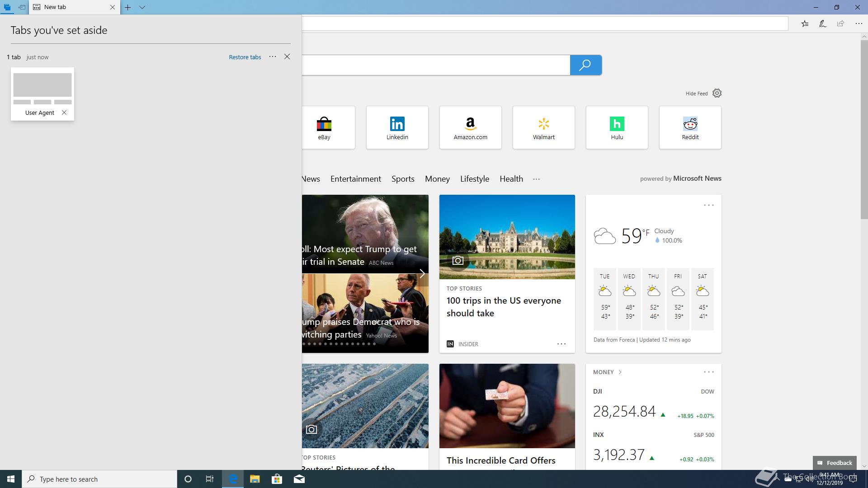Click in the address bar
This screenshot has width=868, height=488.
(x=545, y=23)
